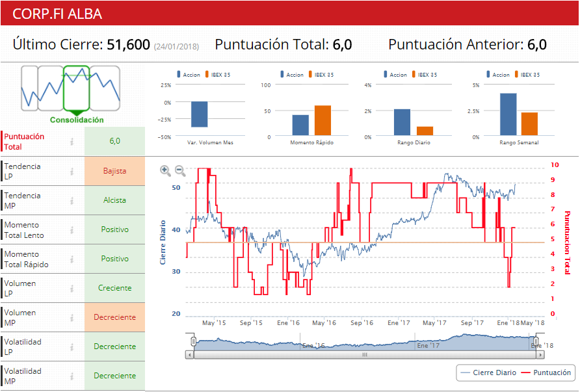Toggle Accion legend in Momento Rápido chart
The height and width of the screenshot is (392, 580).
point(292,74)
